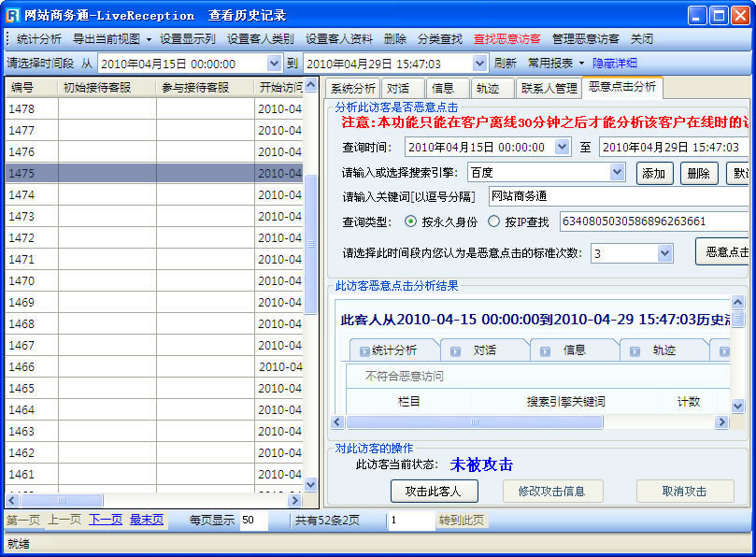Click the 取消攻击 button

685,492
